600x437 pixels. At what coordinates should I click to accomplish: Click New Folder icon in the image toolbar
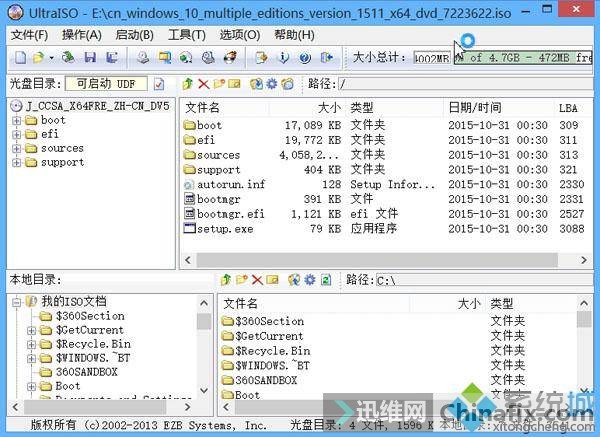click(x=219, y=83)
